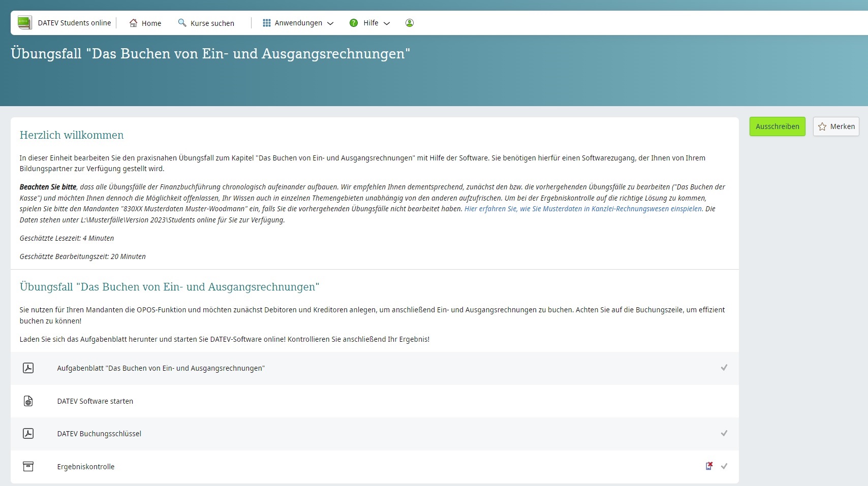868x486 pixels.
Task: Expand the Anwendungen dropdown
Action: [330, 23]
